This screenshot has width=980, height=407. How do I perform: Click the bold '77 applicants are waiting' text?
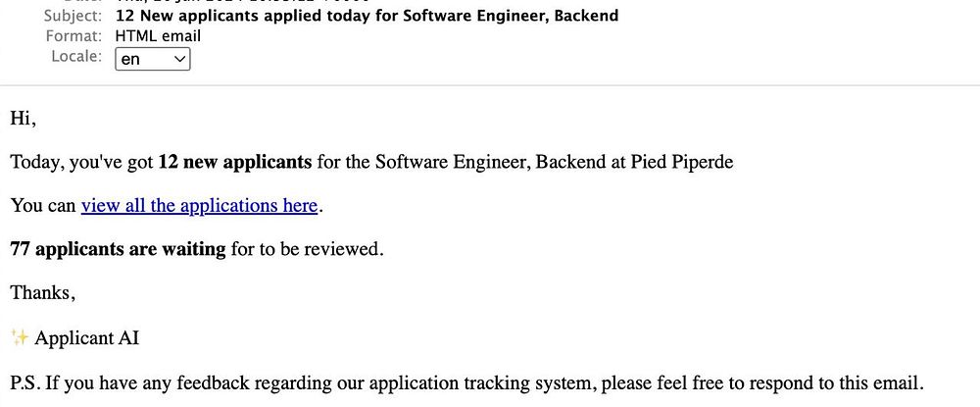118,249
